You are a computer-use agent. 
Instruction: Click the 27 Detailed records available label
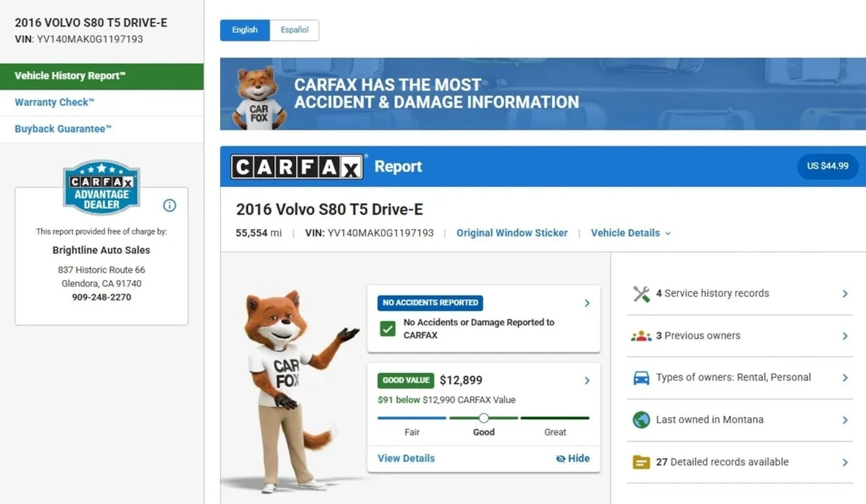pyautogui.click(x=722, y=462)
